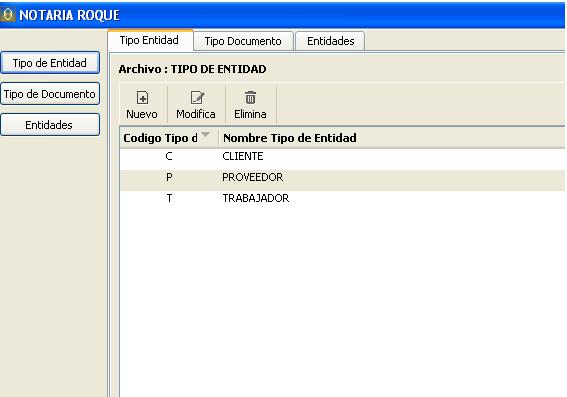Select the Tipo Entidad tab
Image resolution: width=567 pixels, height=397 pixels.
[149, 40]
